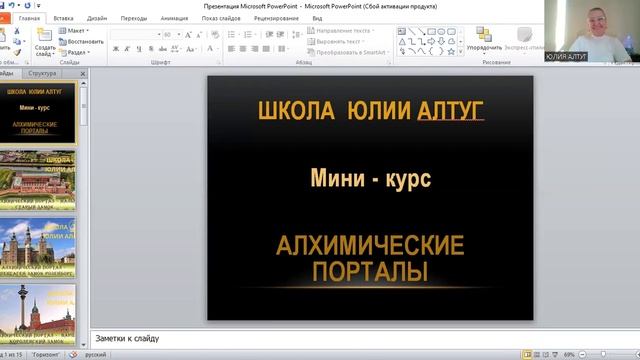Center the text
The width and height of the screenshot is (640, 360).
tap(243, 49)
